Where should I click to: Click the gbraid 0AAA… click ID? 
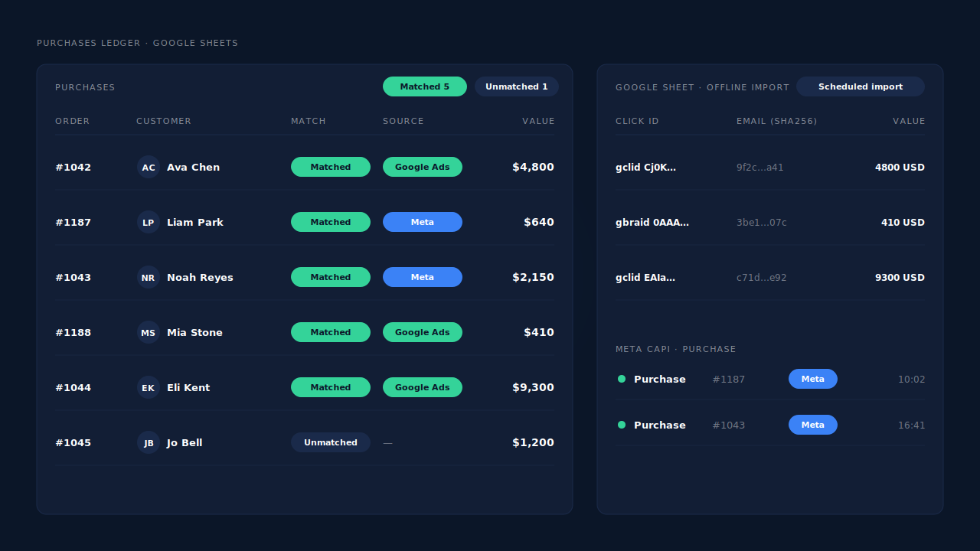click(652, 222)
